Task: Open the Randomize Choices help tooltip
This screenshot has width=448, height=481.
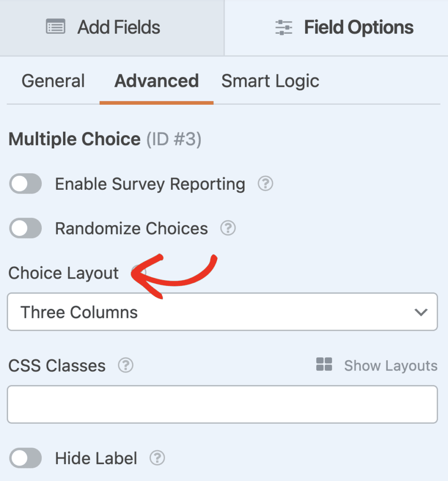Action: [228, 228]
